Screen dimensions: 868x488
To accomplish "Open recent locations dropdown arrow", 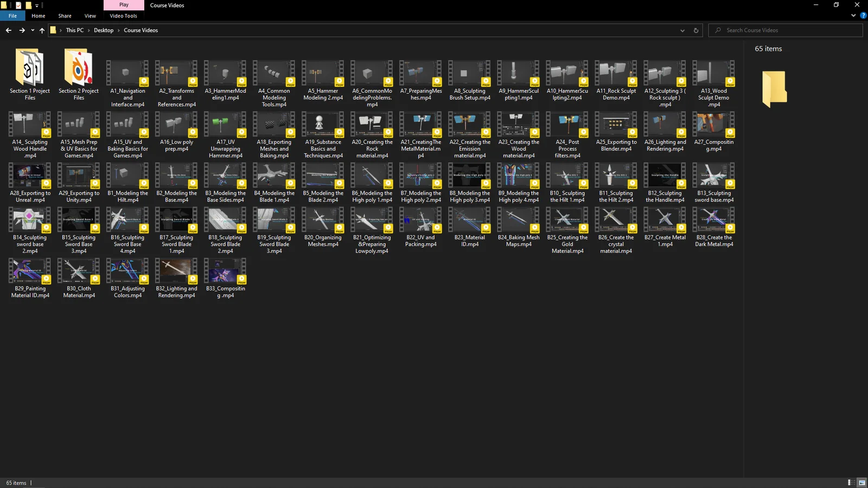I will [33, 30].
